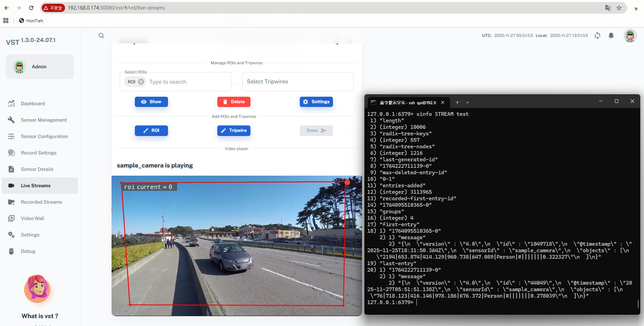Click the ROI draw button
Viewport: 644px width, 326px height.
[x=151, y=131]
